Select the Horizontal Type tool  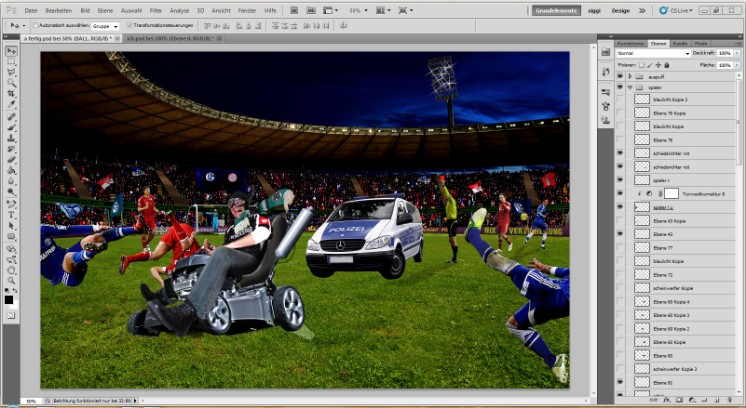tap(11, 214)
